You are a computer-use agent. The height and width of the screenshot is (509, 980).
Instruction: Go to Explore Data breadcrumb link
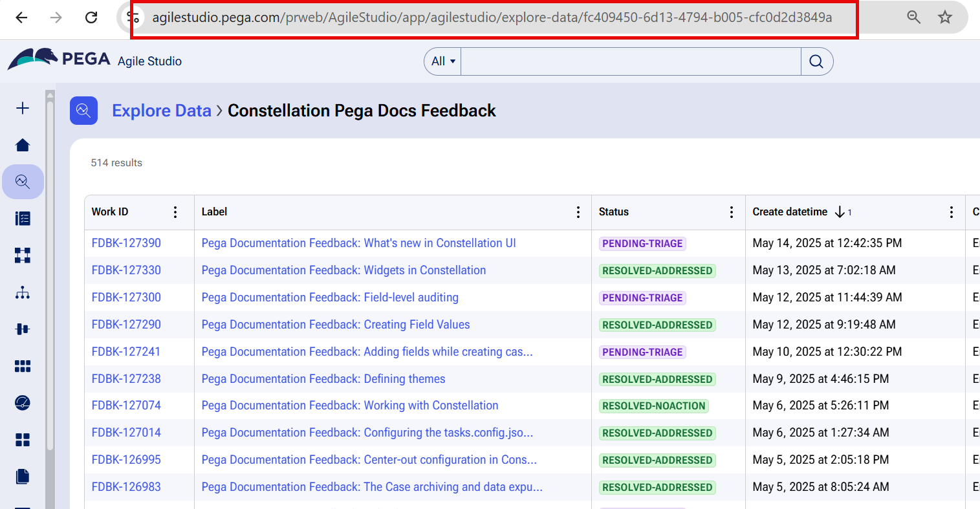tap(162, 111)
